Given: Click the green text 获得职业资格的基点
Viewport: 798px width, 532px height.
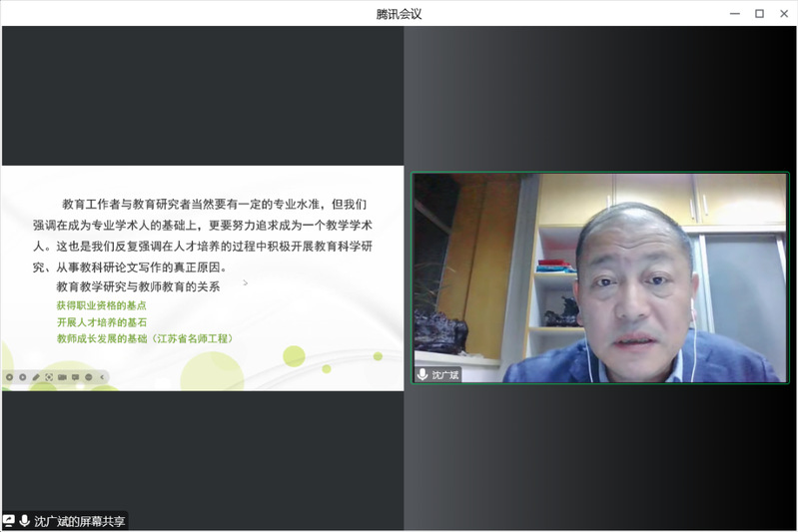Looking at the screenshot, I should click(101, 305).
